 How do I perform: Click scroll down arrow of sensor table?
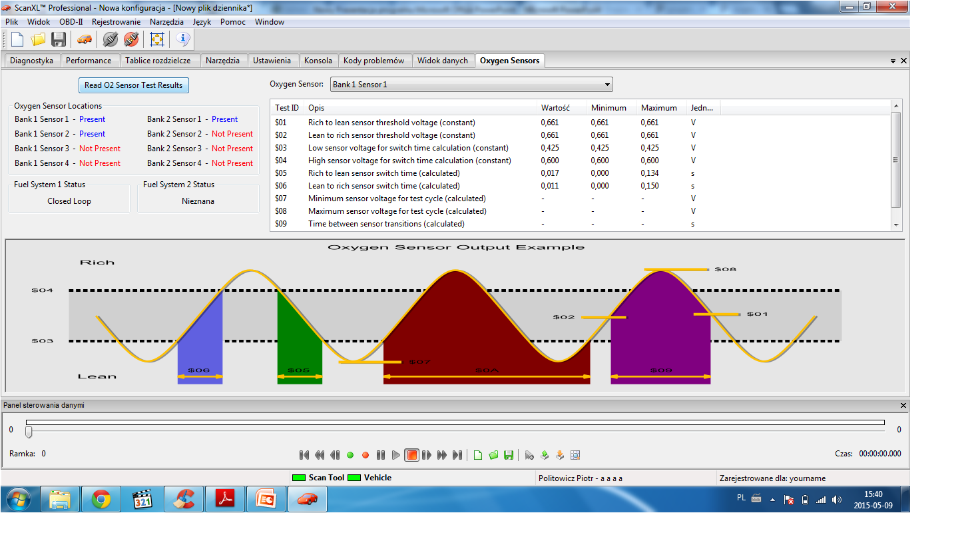tap(895, 225)
